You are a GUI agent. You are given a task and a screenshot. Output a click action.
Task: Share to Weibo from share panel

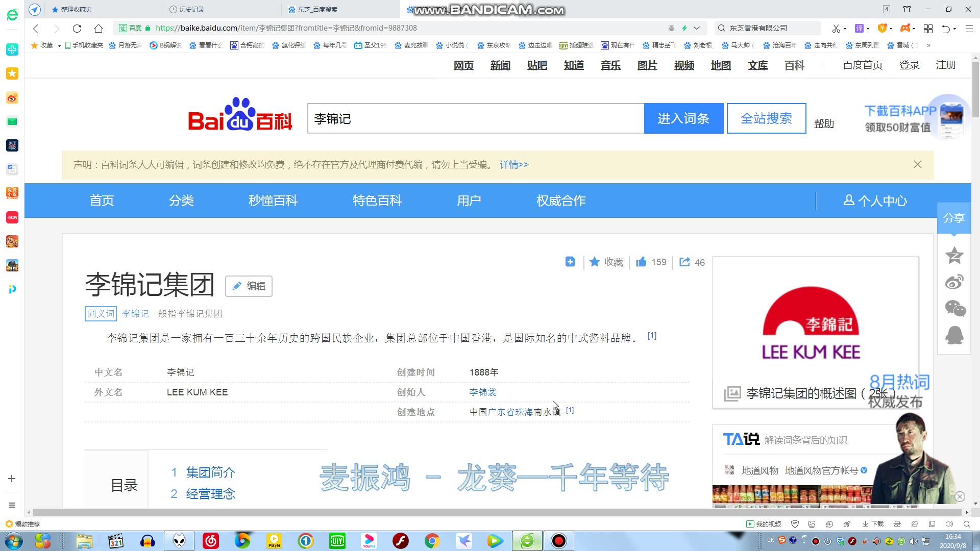click(954, 282)
